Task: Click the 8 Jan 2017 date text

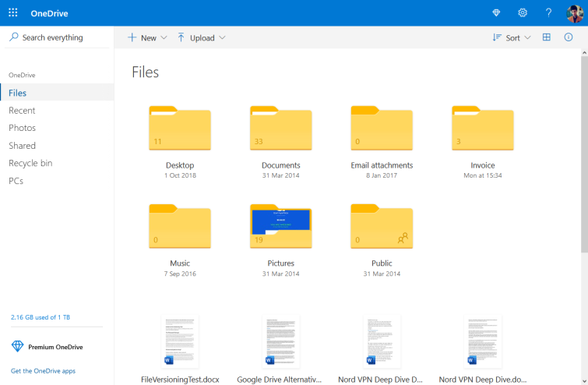Action: pyautogui.click(x=382, y=175)
